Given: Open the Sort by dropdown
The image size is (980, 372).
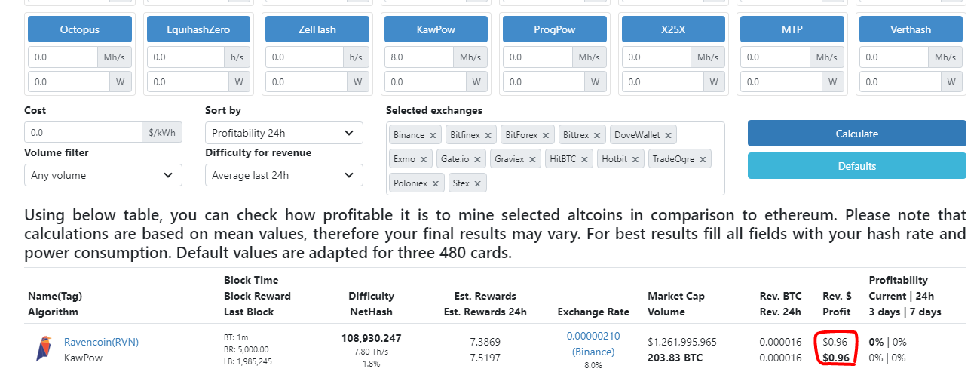Looking at the screenshot, I should tap(283, 133).
